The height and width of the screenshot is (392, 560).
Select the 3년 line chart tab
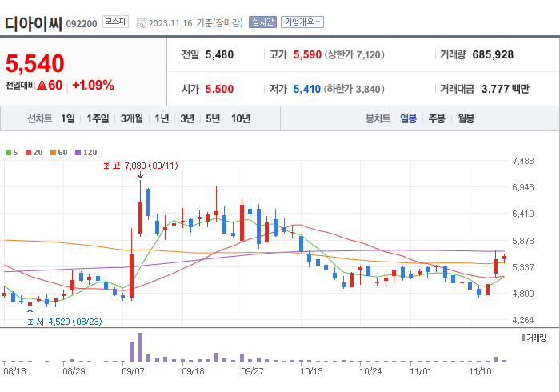point(187,118)
